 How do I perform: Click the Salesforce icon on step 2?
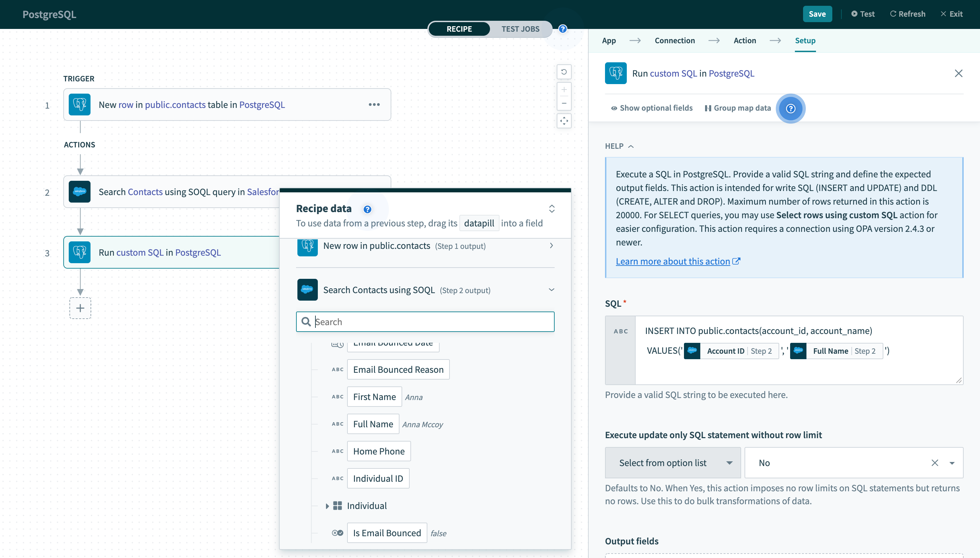[79, 192]
